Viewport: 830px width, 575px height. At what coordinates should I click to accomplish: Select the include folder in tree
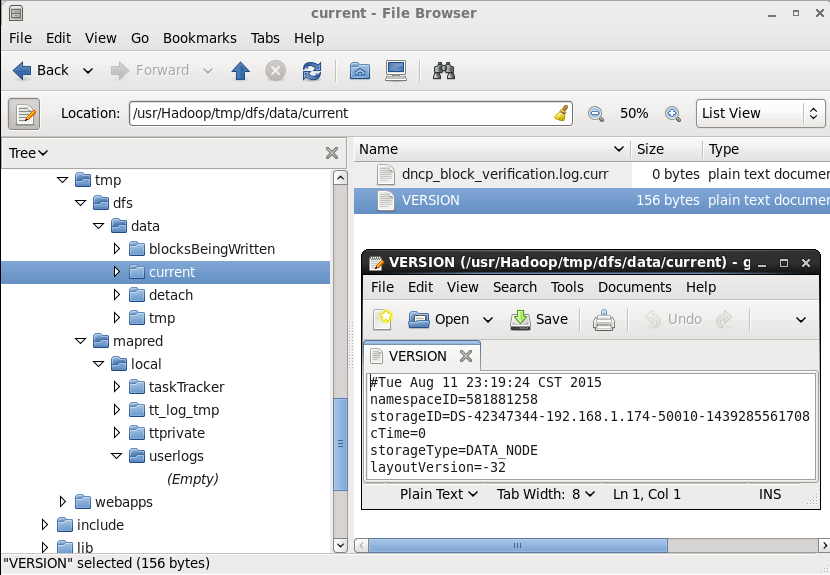point(100,525)
